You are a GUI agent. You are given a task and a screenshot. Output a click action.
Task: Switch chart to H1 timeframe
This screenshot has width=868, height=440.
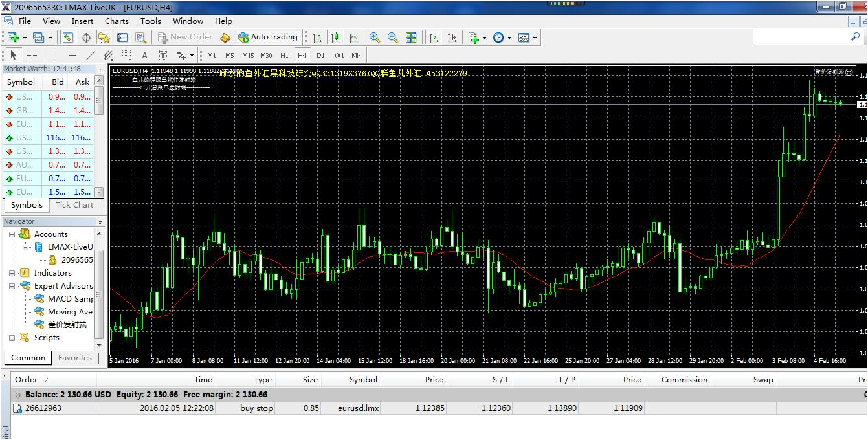pyautogui.click(x=284, y=55)
